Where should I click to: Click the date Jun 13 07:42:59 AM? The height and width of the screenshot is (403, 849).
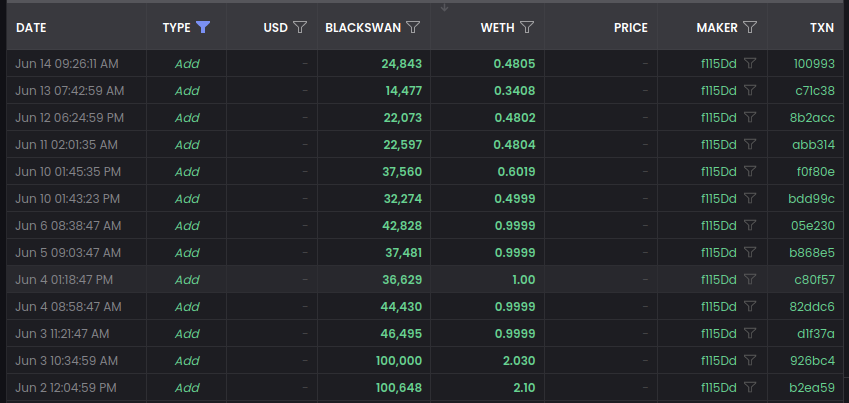(70, 91)
